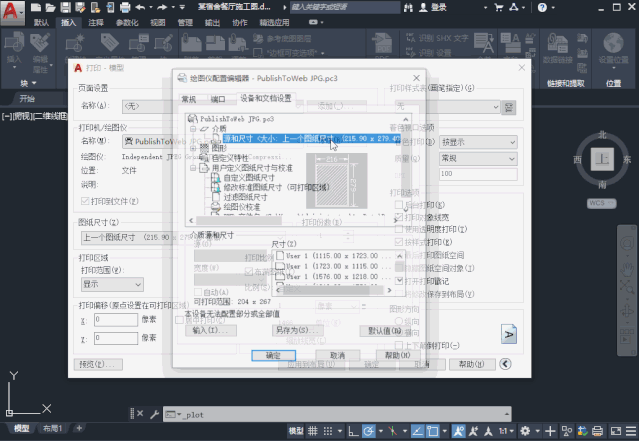639x441 pixels.
Task: Open the shade plot dropdown showing 按显示
Action: coord(478,142)
